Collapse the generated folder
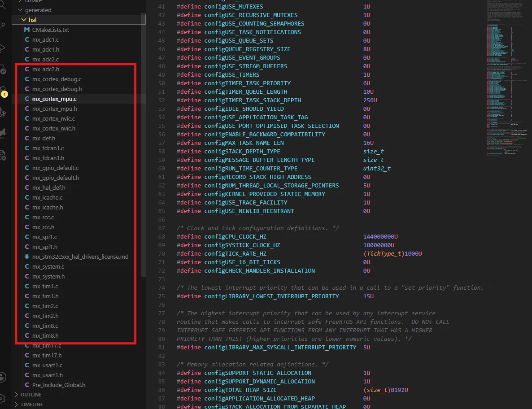This screenshot has width=532, height=409. point(20,10)
